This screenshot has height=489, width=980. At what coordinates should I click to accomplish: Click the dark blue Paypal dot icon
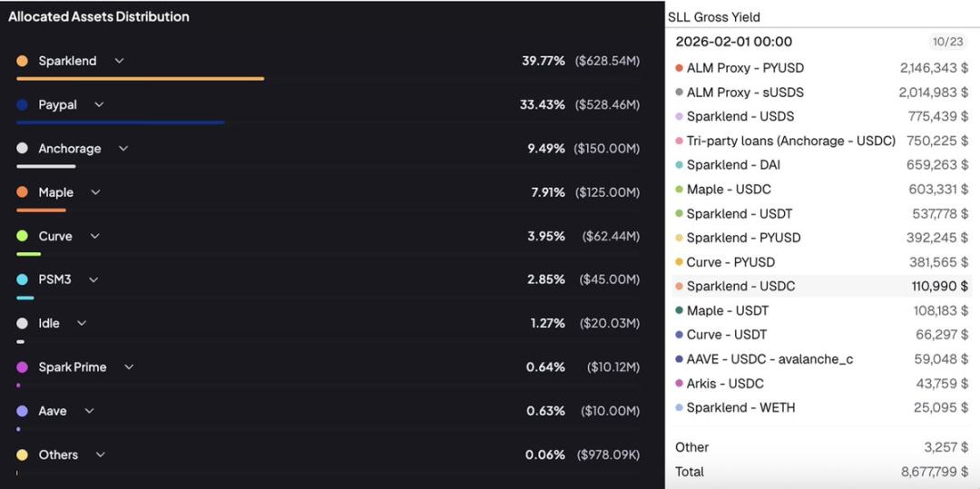click(x=22, y=105)
